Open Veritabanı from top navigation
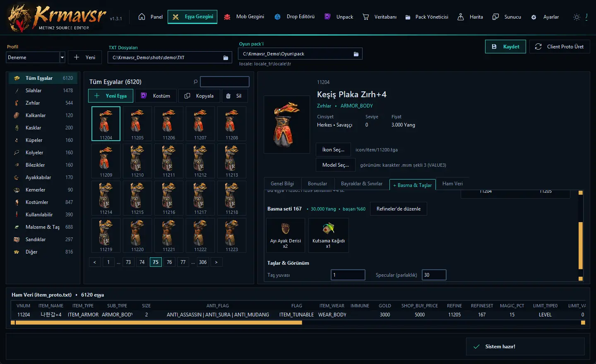596x364 pixels. [x=380, y=17]
